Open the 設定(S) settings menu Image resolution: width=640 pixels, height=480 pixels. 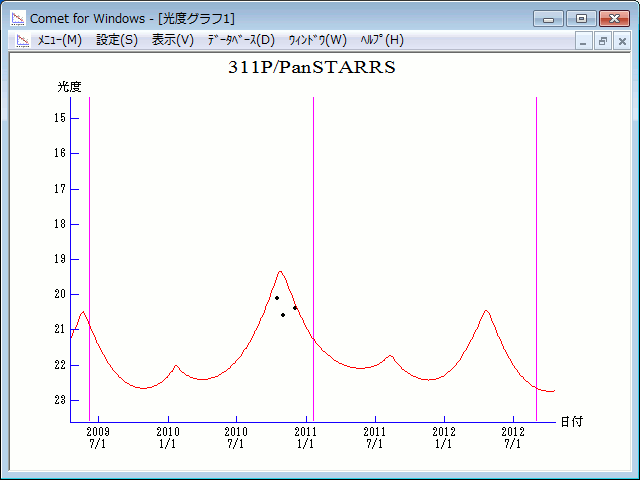tap(117, 40)
